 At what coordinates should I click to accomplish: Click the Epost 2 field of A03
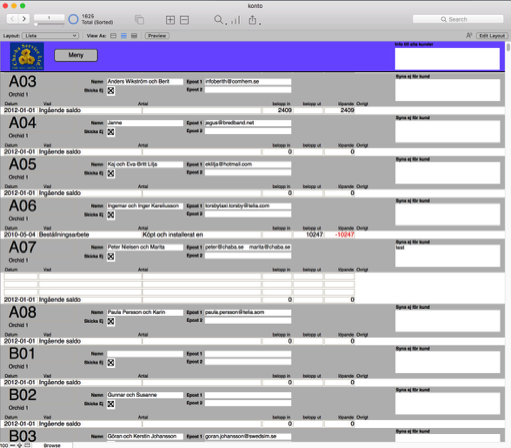click(248, 90)
